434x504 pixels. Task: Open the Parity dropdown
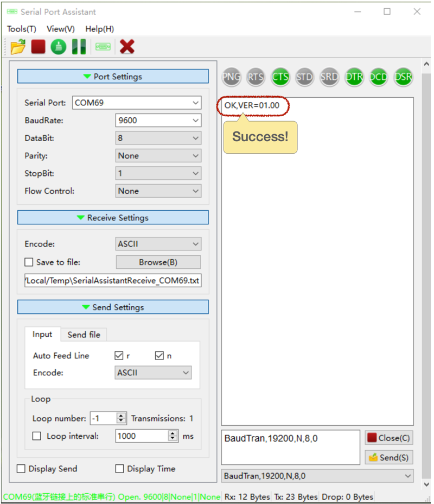point(158,156)
